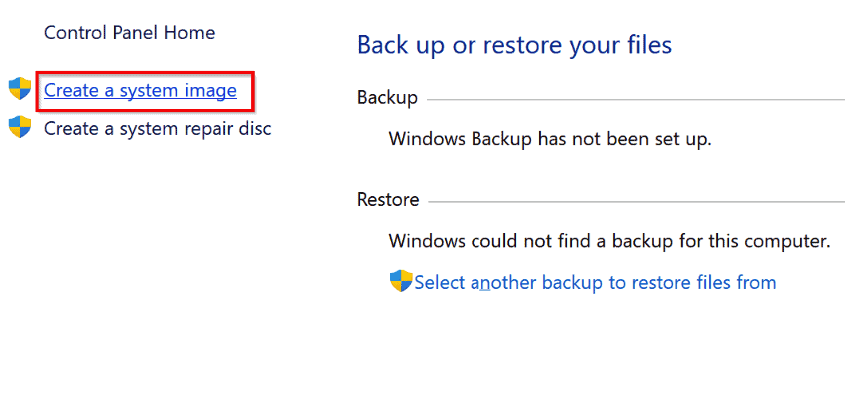Click the Back up or restore your files heading

[x=514, y=45]
